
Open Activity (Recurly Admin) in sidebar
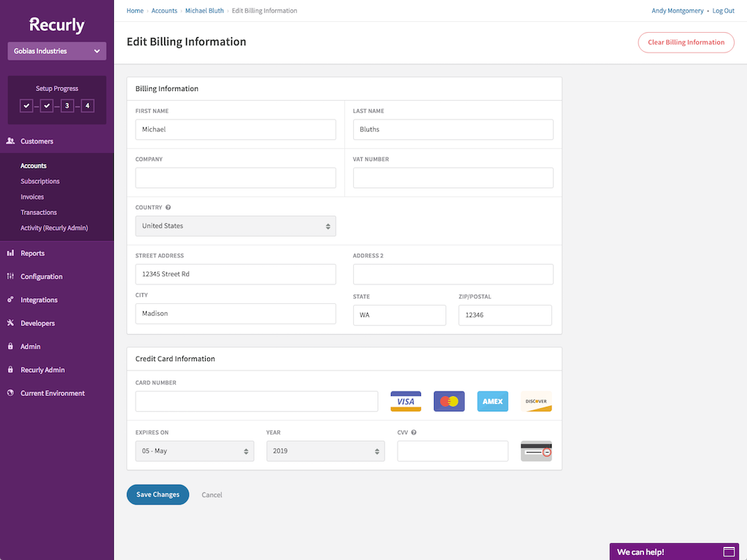click(54, 227)
